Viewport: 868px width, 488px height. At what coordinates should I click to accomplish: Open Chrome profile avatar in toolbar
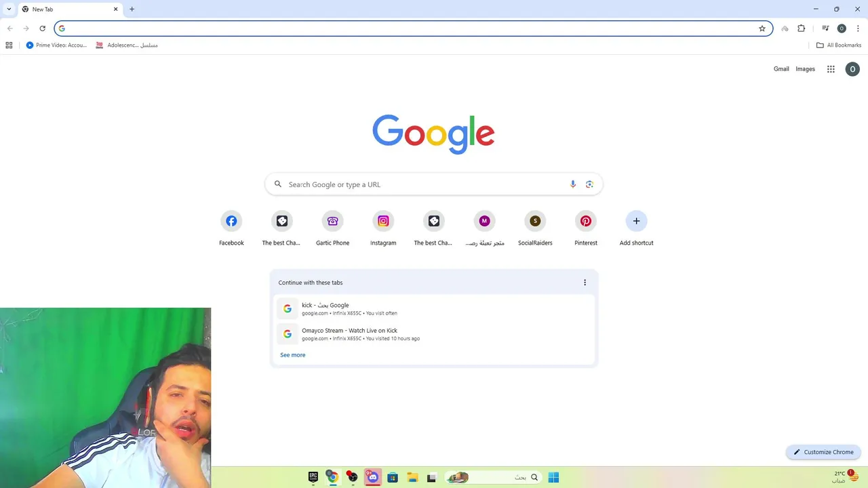[x=842, y=28]
